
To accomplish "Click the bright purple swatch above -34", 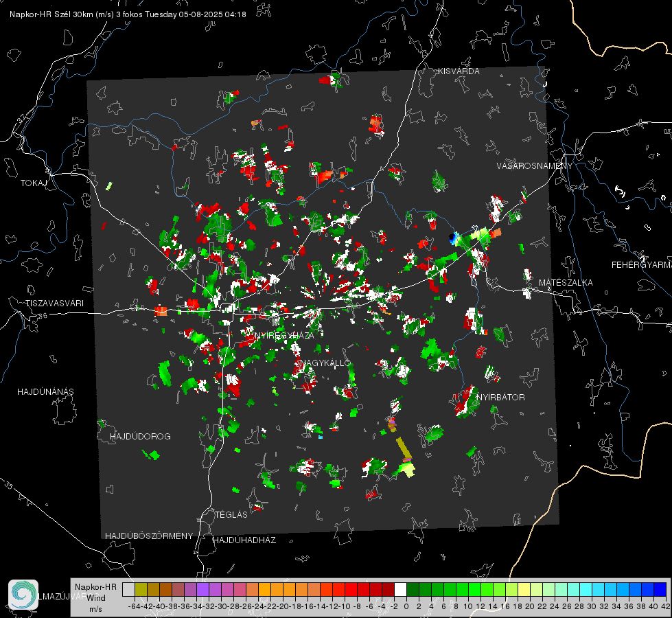I will pyautogui.click(x=202, y=589).
